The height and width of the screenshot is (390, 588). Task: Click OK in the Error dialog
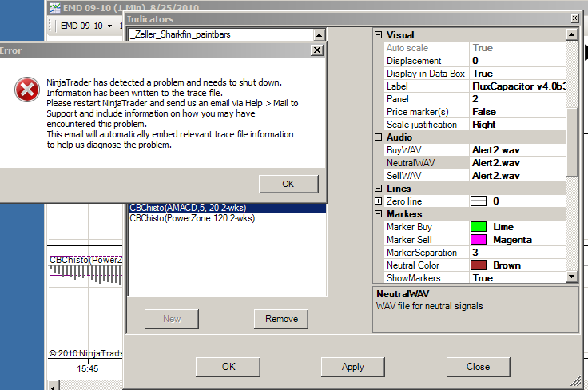(x=288, y=184)
